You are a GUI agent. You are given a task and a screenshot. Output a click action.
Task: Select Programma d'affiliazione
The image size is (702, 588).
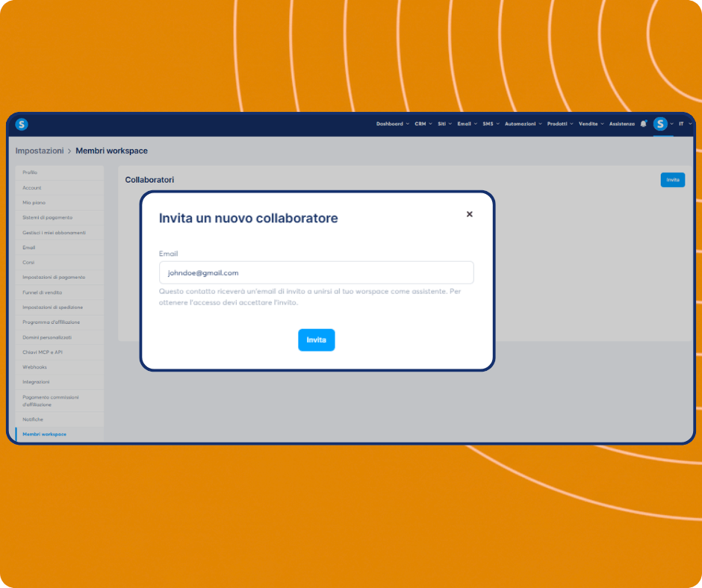tap(60, 322)
